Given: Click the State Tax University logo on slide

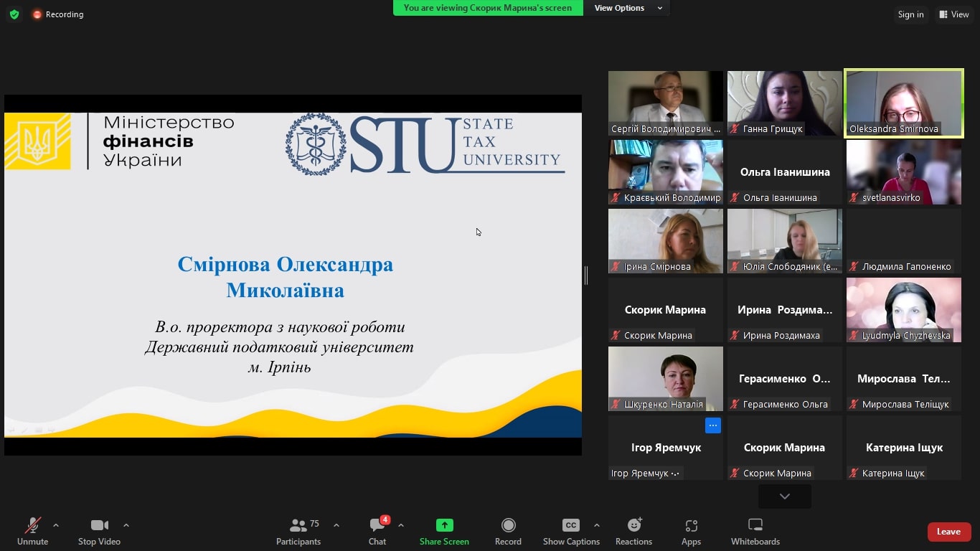Looking at the screenshot, I should coord(425,145).
